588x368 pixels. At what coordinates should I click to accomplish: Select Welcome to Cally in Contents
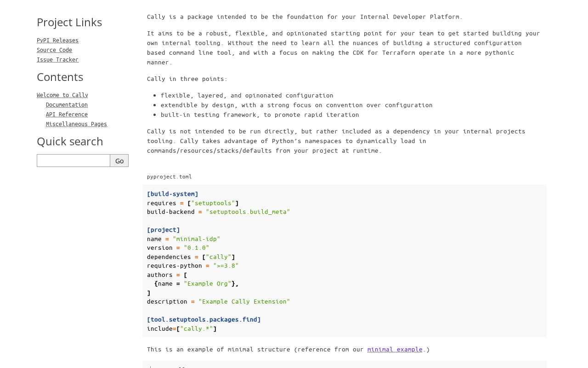(62, 95)
